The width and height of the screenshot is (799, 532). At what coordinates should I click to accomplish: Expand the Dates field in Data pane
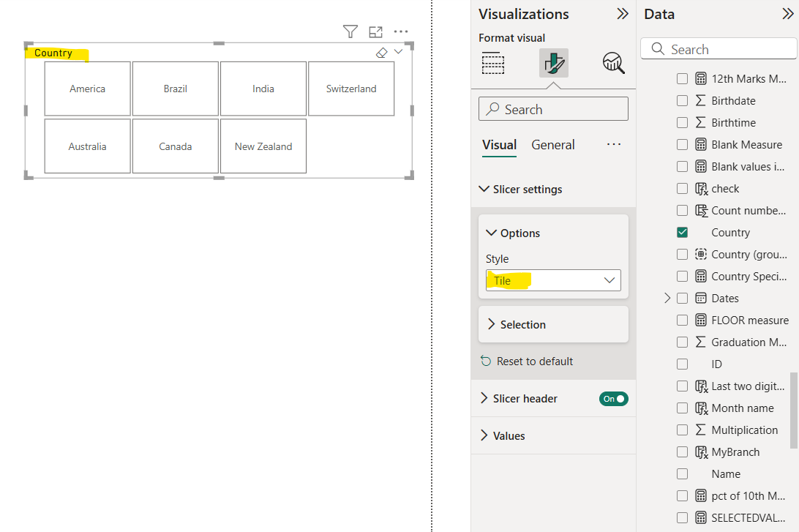point(667,298)
